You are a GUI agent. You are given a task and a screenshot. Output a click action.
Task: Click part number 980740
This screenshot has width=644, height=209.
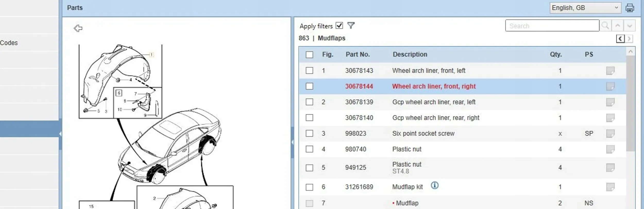[x=355, y=149]
